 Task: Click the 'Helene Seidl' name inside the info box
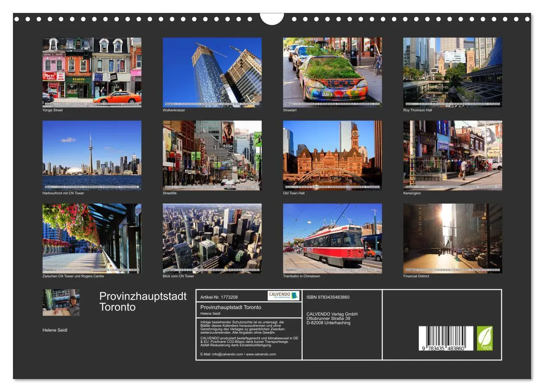(x=210, y=313)
